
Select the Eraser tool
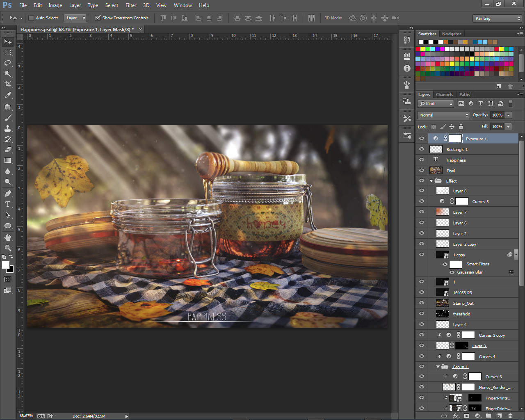(8, 150)
